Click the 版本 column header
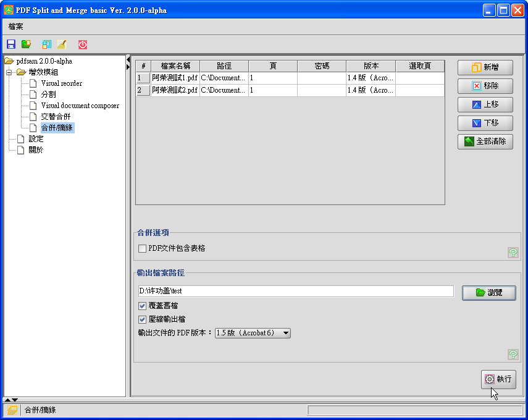 pyautogui.click(x=371, y=66)
